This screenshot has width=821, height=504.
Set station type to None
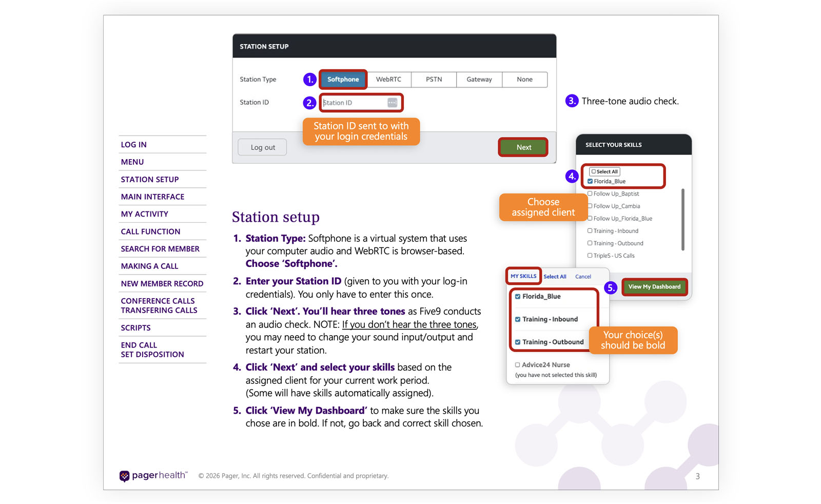(x=524, y=80)
